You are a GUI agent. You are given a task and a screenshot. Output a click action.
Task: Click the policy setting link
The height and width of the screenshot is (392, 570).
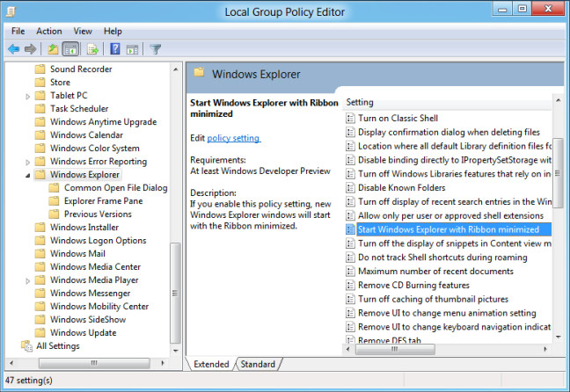(x=233, y=138)
